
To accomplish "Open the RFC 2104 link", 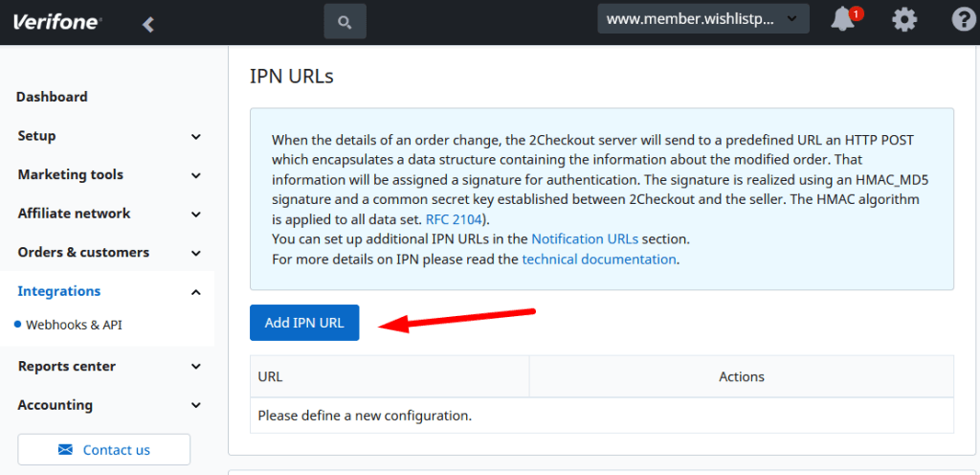I will click(x=454, y=220).
